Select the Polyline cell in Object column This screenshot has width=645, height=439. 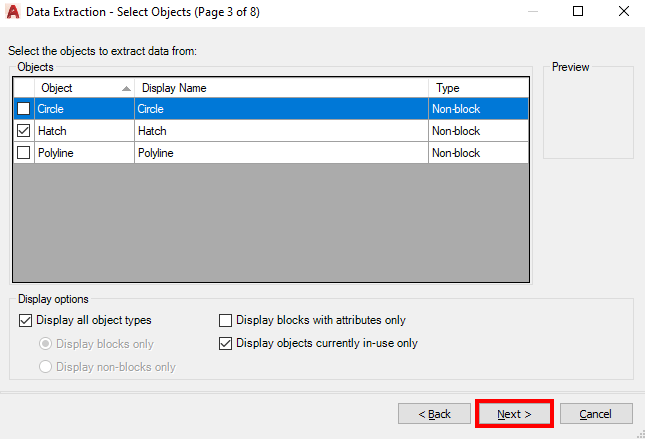click(x=85, y=153)
